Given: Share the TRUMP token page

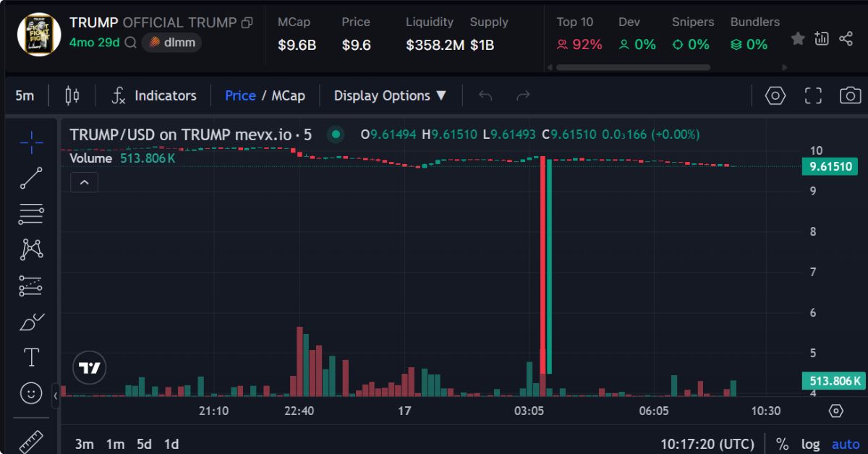Looking at the screenshot, I should (846, 38).
